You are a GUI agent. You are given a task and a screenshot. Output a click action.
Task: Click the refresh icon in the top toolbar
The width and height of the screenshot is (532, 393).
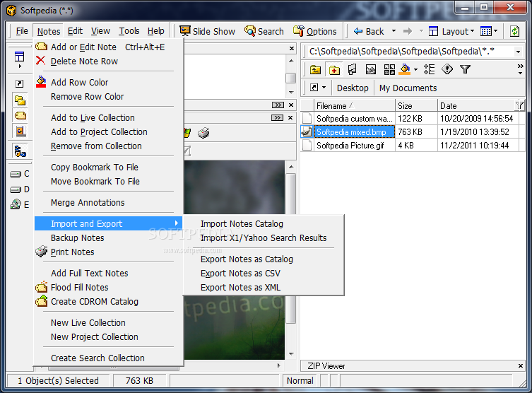tap(515, 32)
